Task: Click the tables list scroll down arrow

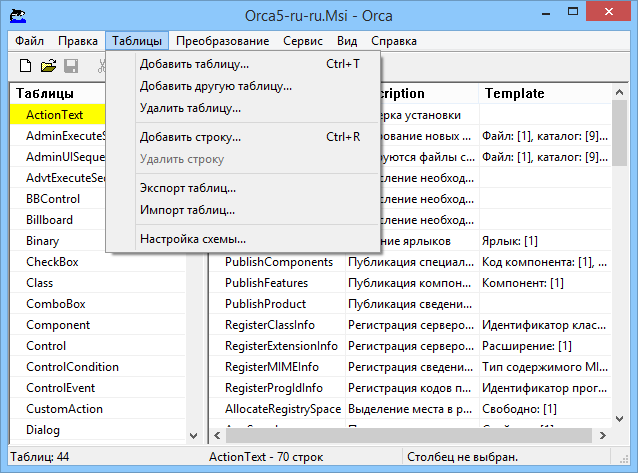Action: [x=194, y=436]
